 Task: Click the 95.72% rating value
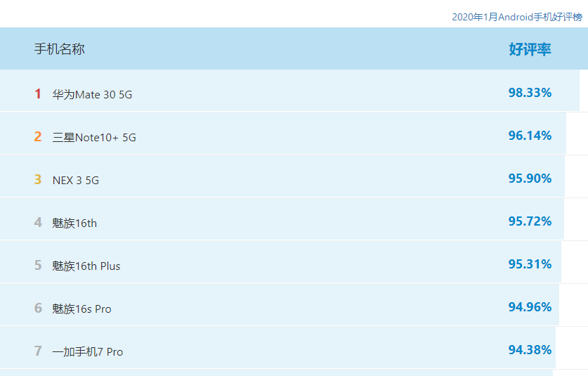[530, 221]
